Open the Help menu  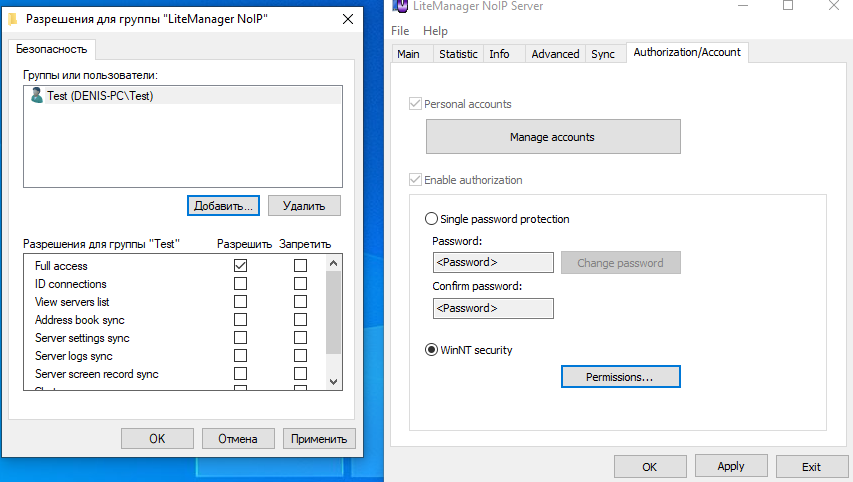click(435, 31)
